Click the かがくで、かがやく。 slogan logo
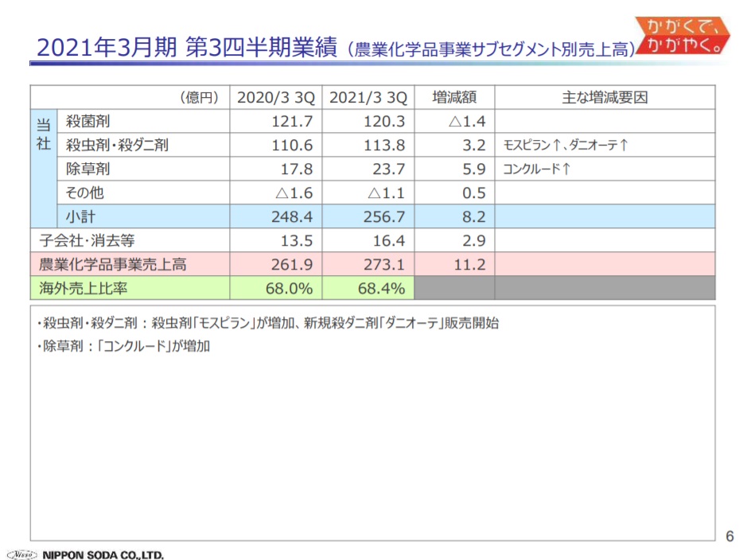This screenshot has height=560, width=747. pyautogui.click(x=683, y=36)
